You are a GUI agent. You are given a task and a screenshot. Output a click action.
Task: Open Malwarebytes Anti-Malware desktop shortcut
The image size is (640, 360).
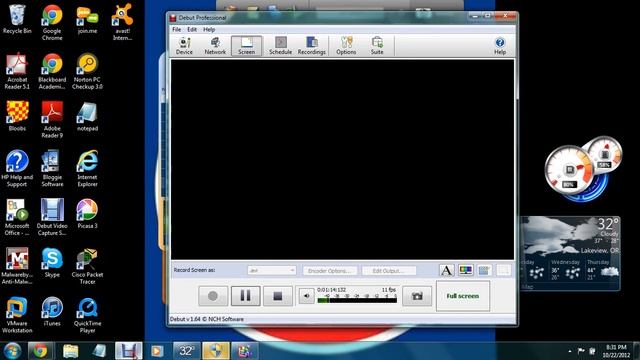pyautogui.click(x=17, y=266)
